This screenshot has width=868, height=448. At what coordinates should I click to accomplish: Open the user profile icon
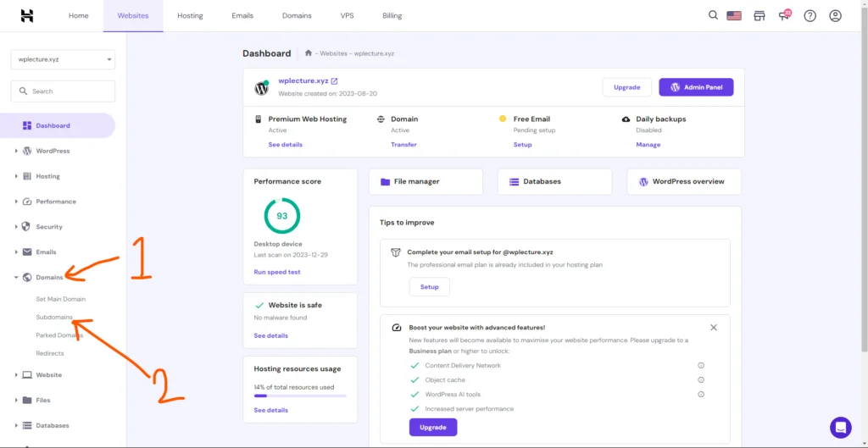[x=835, y=15]
